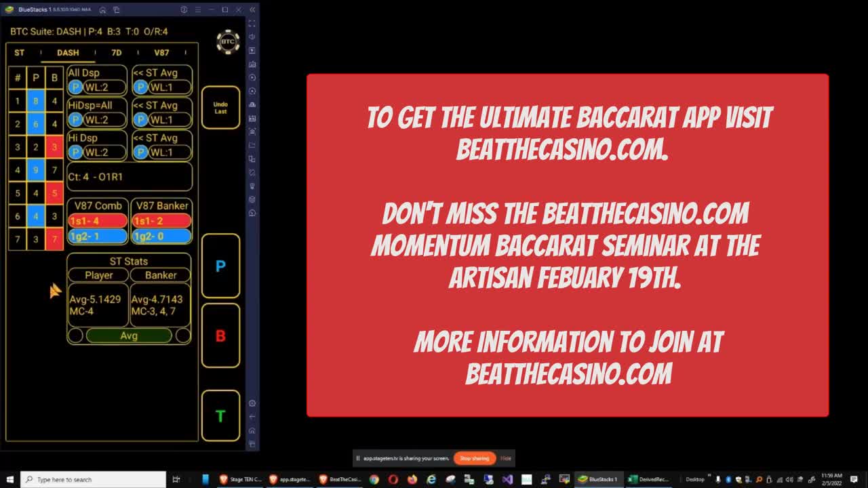Click the P badge beside HiDsp=All's ST Avg

[140, 119]
